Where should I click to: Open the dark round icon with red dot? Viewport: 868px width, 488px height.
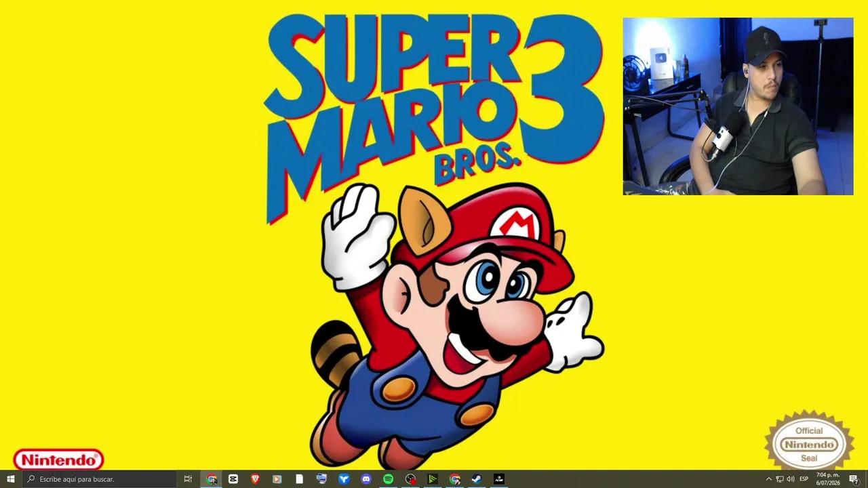click(x=410, y=479)
